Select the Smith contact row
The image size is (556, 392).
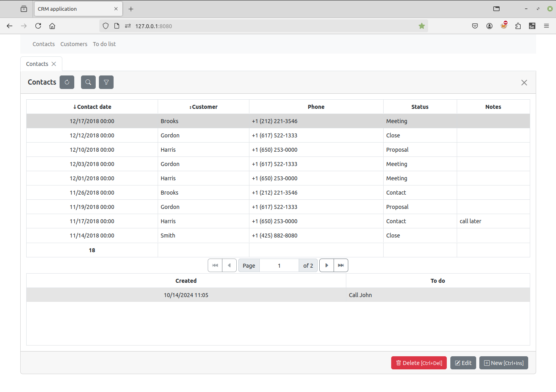pyautogui.click(x=168, y=236)
